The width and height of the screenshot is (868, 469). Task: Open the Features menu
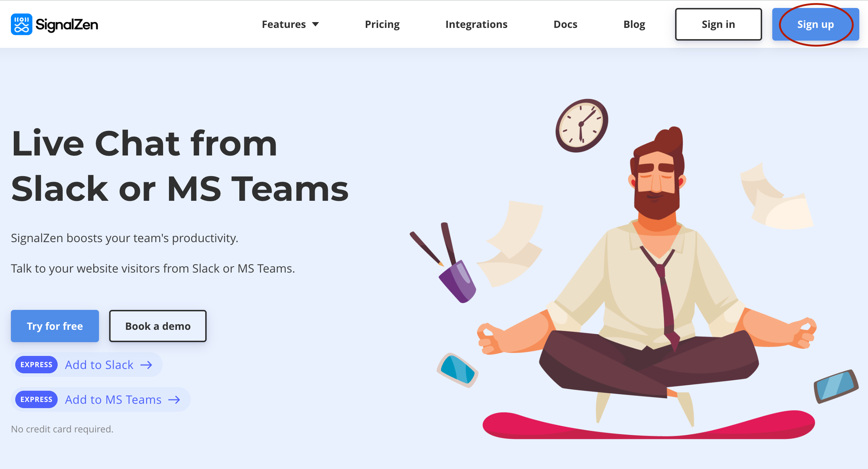(x=290, y=24)
